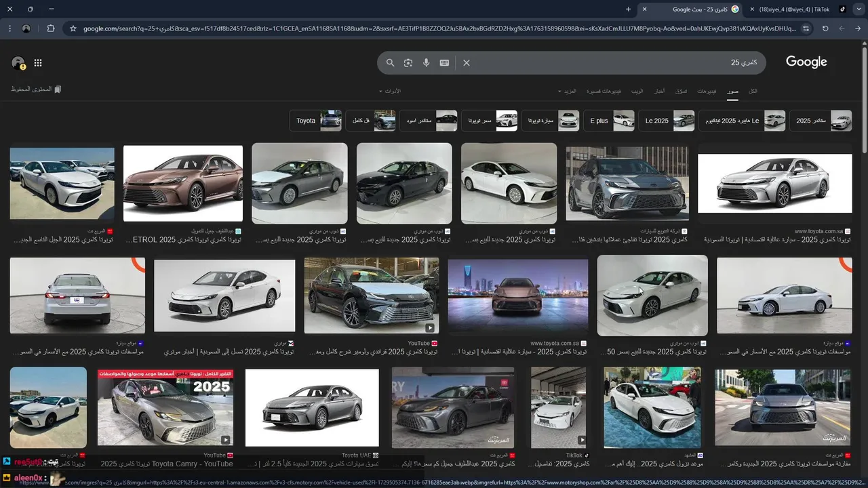Switch to فيديوهات قصيرة short videos tab
This screenshot has height=488, width=868.
click(x=604, y=91)
